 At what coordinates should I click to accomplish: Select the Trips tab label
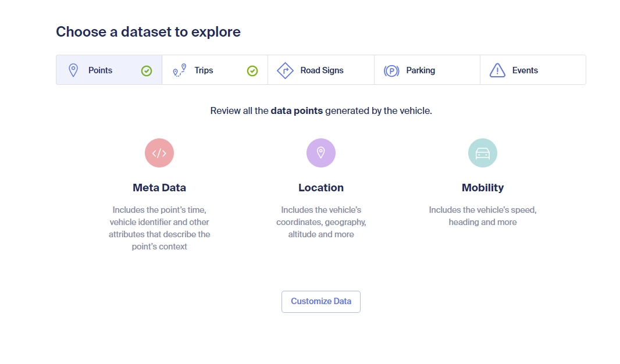click(x=204, y=70)
